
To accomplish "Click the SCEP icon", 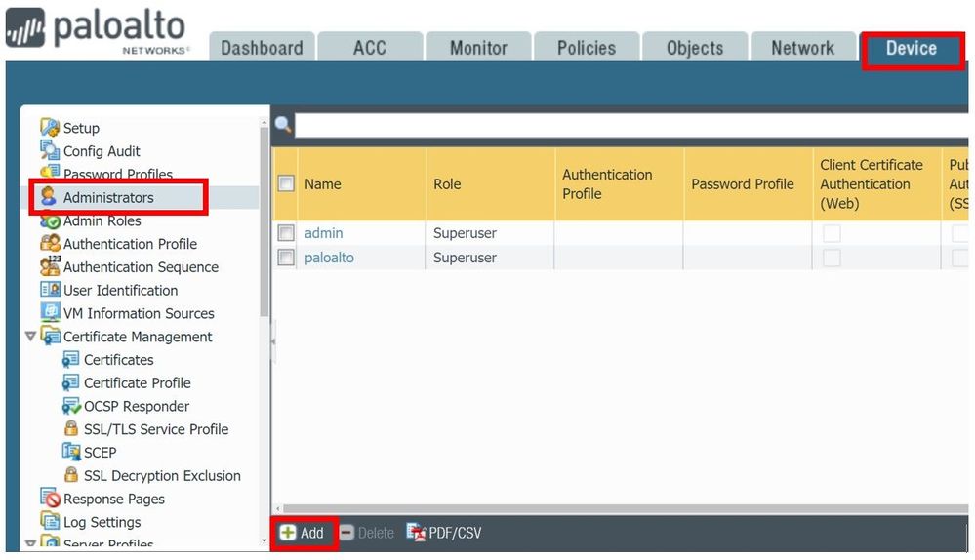I will tap(71, 452).
